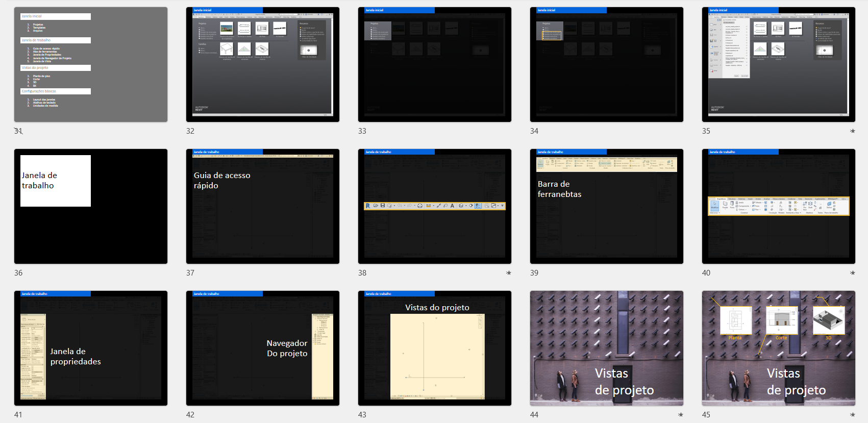Viewport: 868px width, 423px height.
Task: Open the darkened Janela inicial slide 33
Action: pyautogui.click(x=435, y=64)
